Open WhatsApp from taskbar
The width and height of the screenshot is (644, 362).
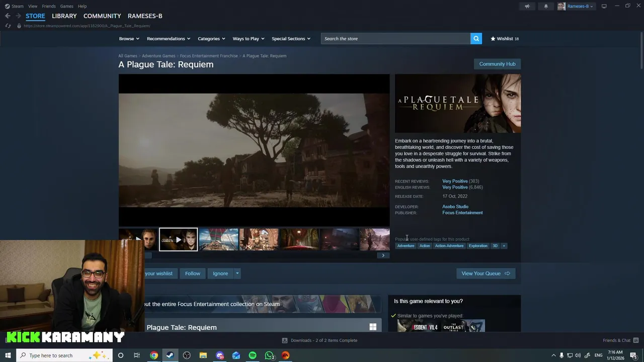pyautogui.click(x=269, y=355)
